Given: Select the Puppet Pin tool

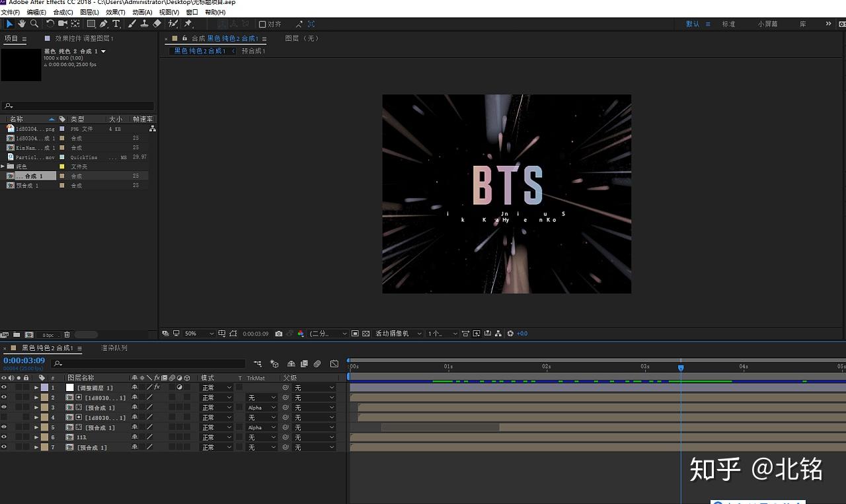Looking at the screenshot, I should (x=188, y=24).
